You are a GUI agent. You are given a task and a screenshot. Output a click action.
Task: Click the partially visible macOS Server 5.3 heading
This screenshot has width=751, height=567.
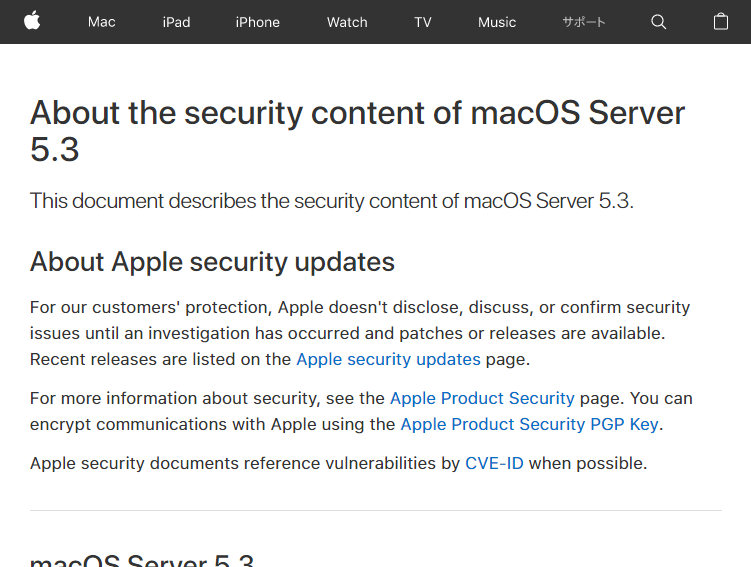tap(142, 559)
